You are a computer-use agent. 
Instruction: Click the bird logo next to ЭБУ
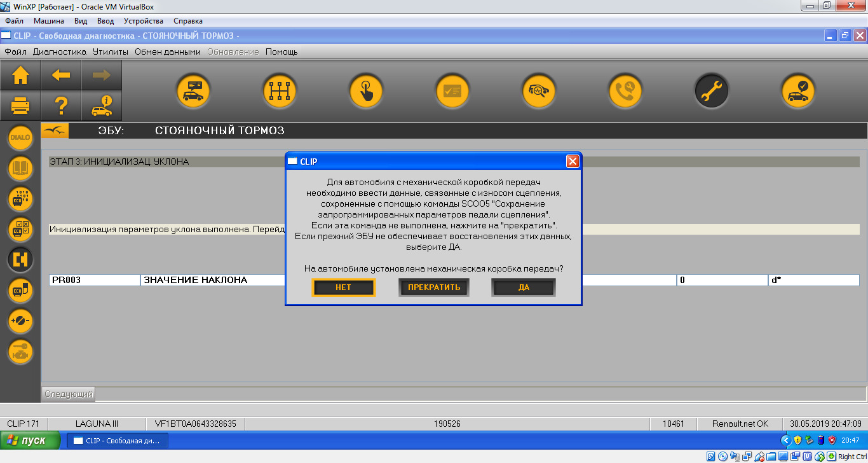click(55, 131)
